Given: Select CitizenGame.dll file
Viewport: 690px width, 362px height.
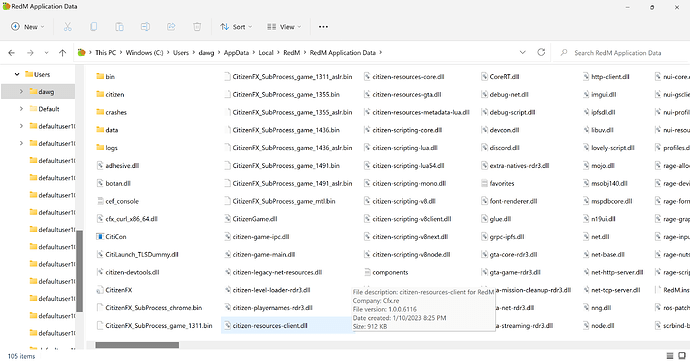Looking at the screenshot, I should tap(250, 219).
